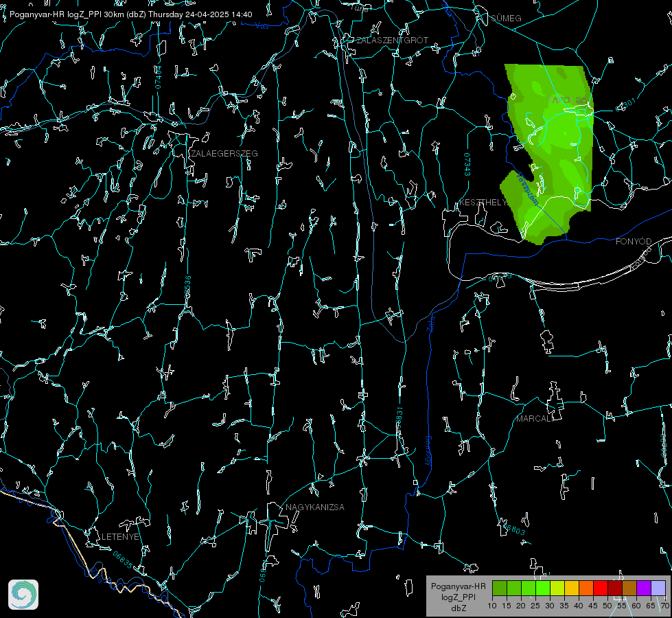Click the swirl logo icon
This screenshot has height=618, width=672.
[23, 595]
